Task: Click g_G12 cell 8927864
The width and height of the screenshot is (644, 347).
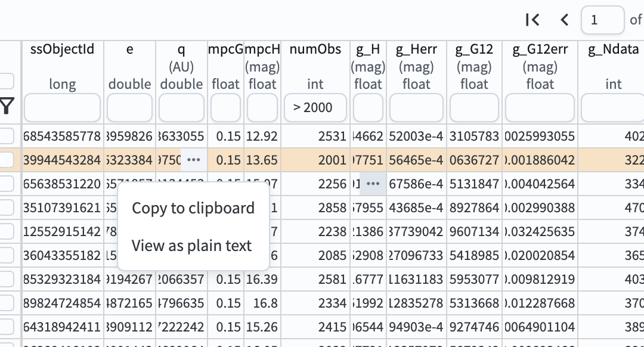Action: pos(474,207)
